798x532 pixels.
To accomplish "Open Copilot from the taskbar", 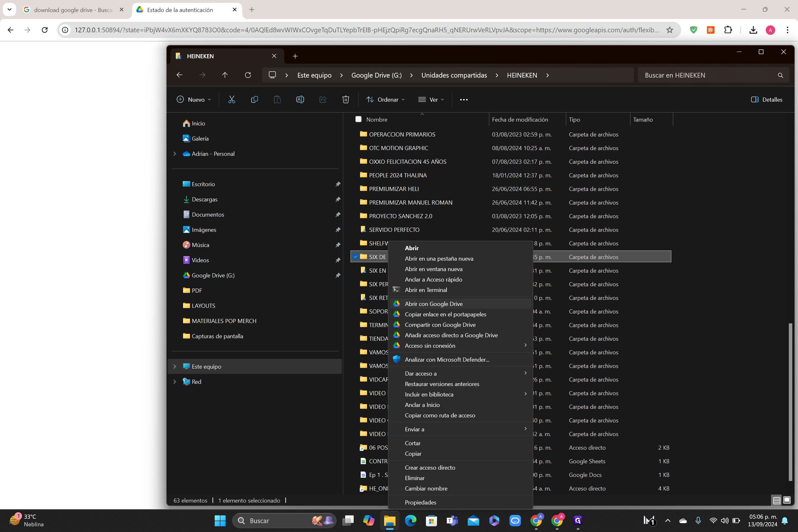I will point(369,521).
